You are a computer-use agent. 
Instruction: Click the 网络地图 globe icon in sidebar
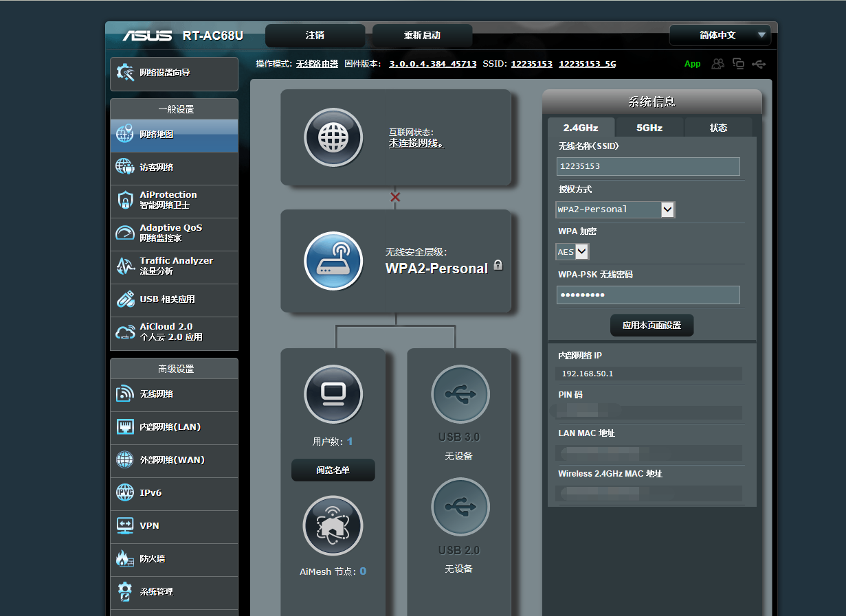tap(124, 134)
